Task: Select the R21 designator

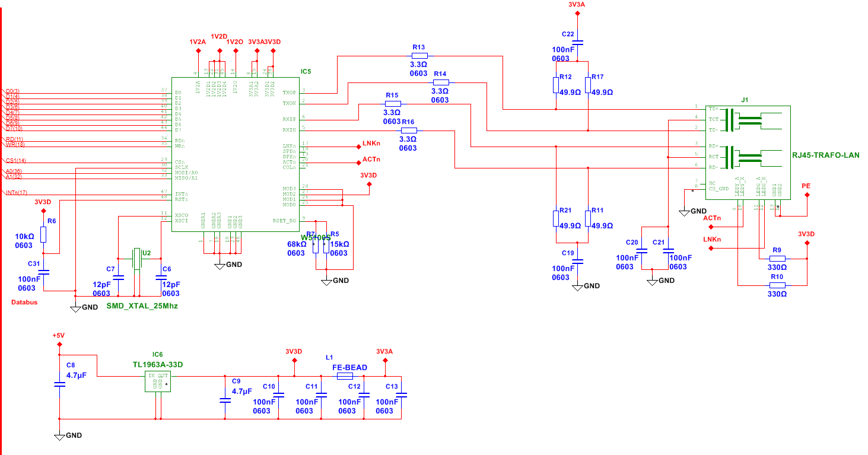Action: pos(565,211)
